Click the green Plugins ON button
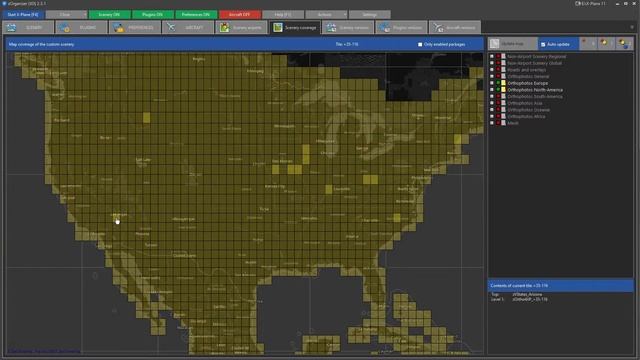The width and height of the screenshot is (640, 360). click(153, 15)
